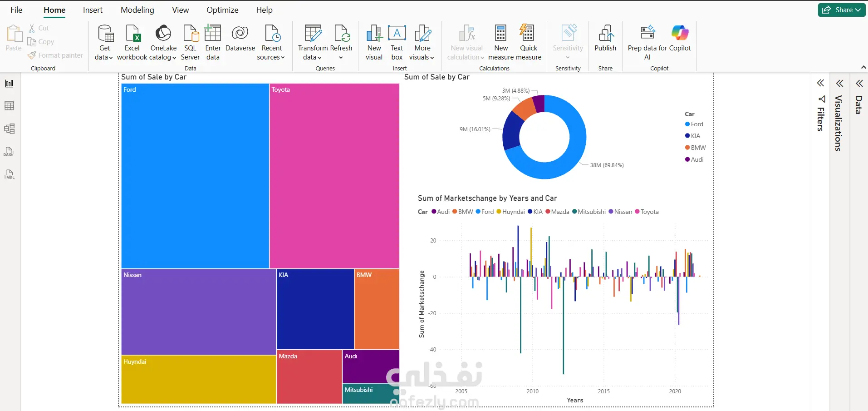Open the Get data icon
Image resolution: width=868 pixels, height=411 pixels.
105,34
